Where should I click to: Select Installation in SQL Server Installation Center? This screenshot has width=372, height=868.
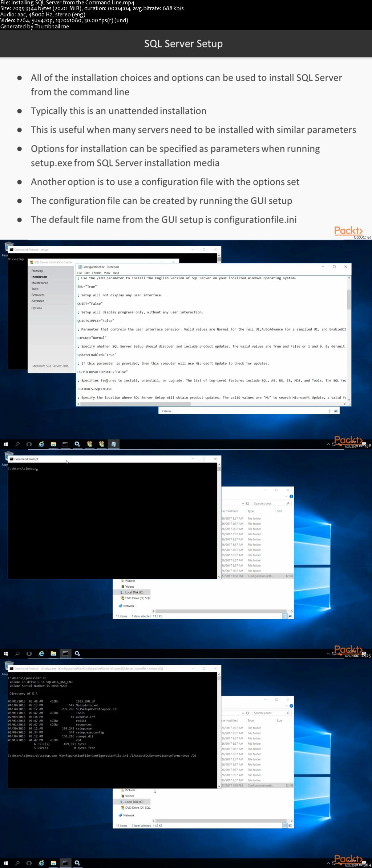point(39,277)
